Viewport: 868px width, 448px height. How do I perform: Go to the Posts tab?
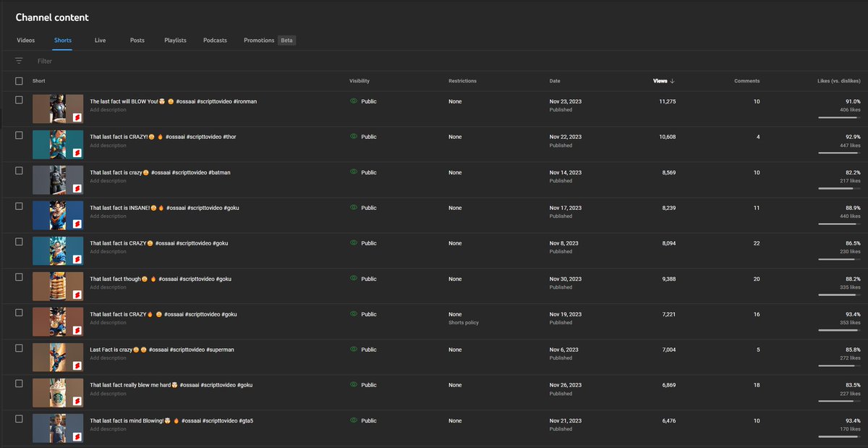137,41
